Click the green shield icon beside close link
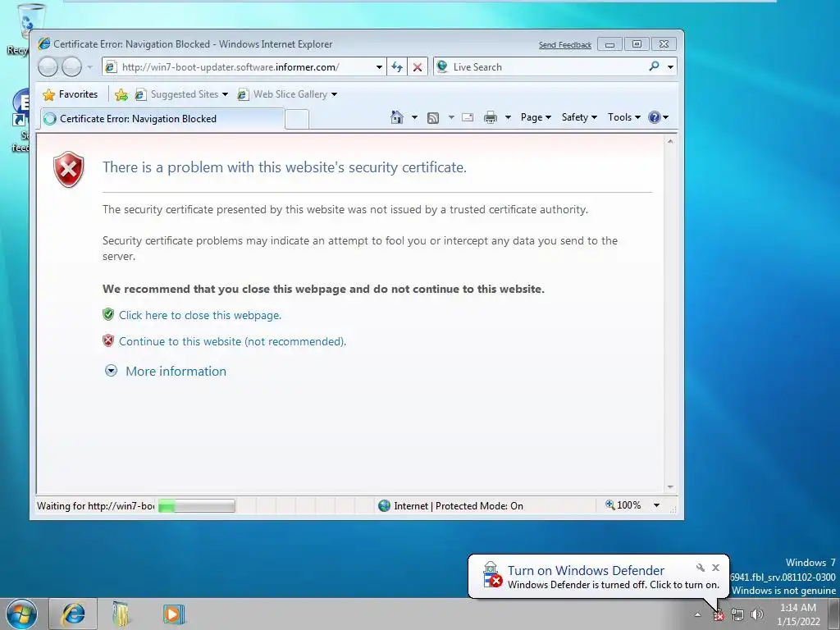Screen dimensions: 840x630 click(108, 314)
